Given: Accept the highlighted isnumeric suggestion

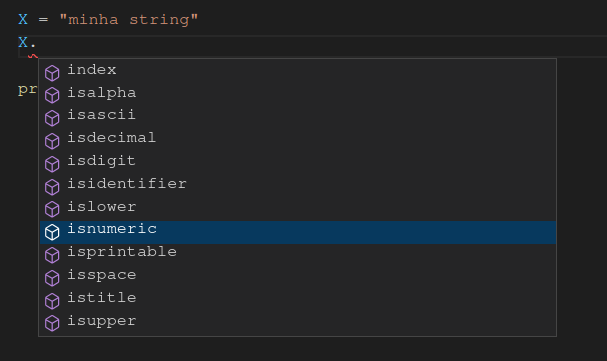Looking at the screenshot, I should pos(298,233).
